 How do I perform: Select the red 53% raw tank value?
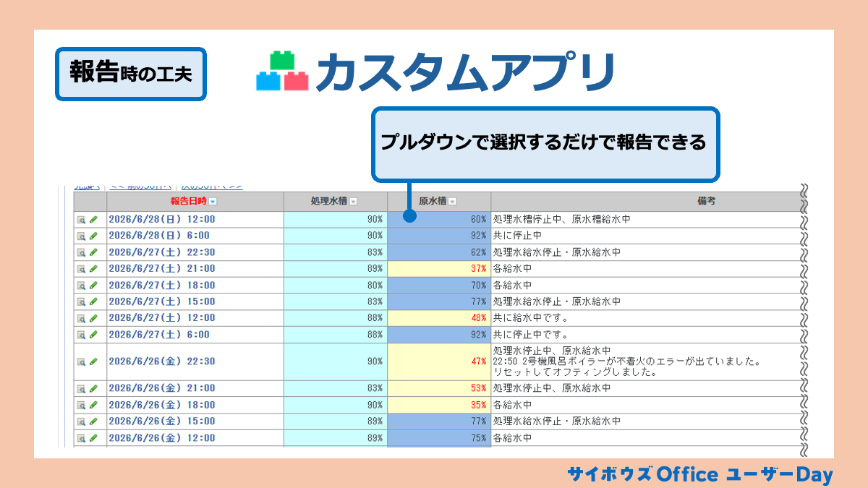click(479, 388)
